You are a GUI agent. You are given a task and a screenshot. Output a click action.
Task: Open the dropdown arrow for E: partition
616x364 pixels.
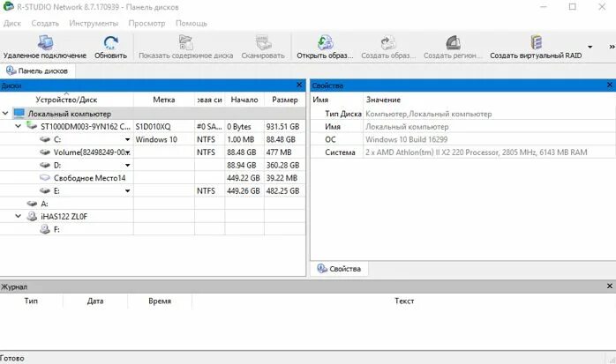point(127,191)
